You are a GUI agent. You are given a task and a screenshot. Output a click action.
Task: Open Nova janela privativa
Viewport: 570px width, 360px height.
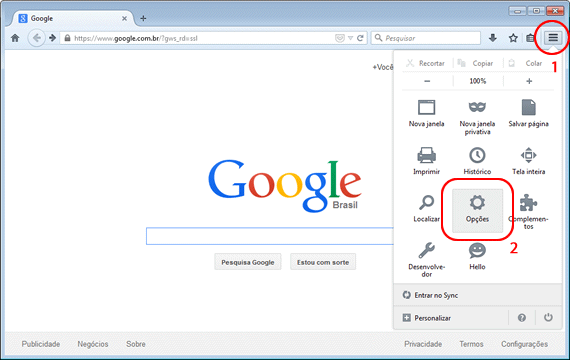477,117
